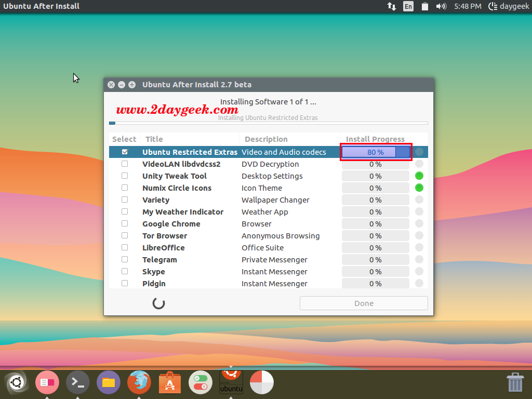Open the Trash in the dock
Viewport: 532px width, 399px height.
click(515, 382)
